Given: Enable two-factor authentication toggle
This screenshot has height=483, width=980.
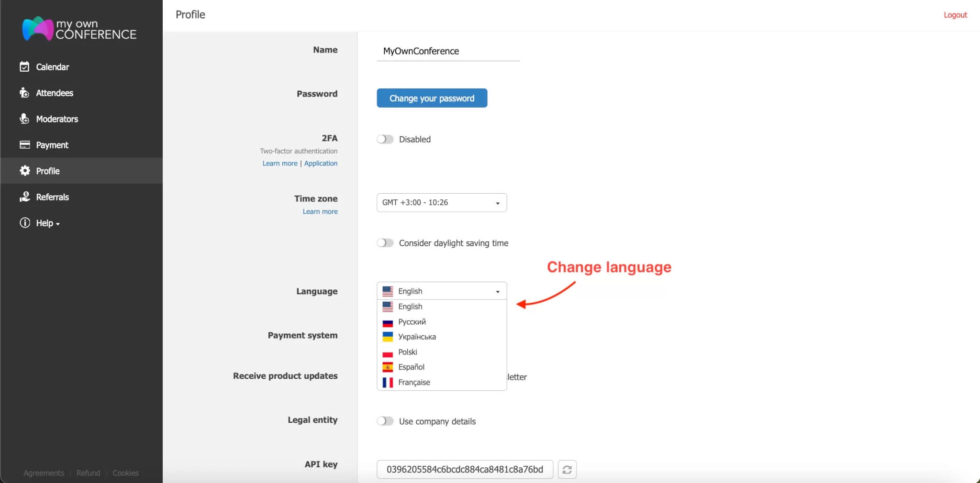Looking at the screenshot, I should 385,139.
